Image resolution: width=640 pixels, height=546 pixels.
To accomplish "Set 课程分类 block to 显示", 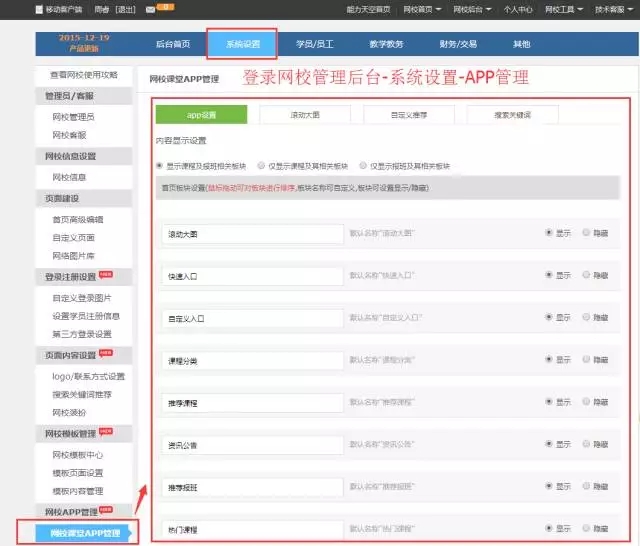I will (549, 359).
